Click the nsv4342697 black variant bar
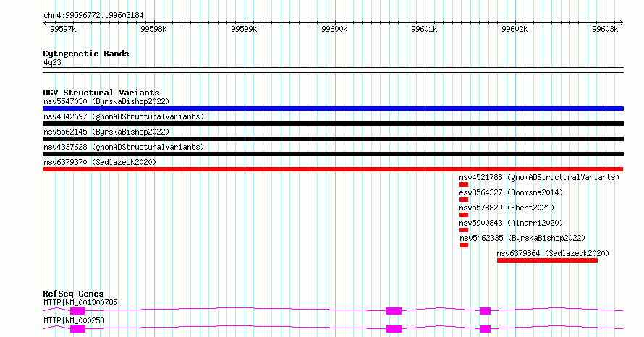Image resolution: width=644 pixels, height=337 pixels. [x=333, y=124]
